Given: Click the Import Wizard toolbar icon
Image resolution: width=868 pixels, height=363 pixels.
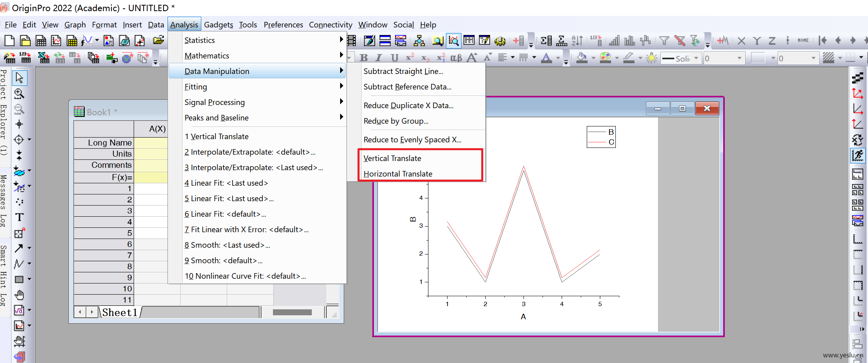Looking at the screenshot, I should (x=10, y=58).
